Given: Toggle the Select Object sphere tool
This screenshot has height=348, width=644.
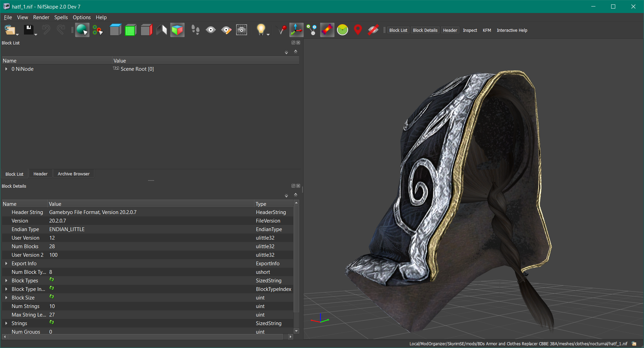Looking at the screenshot, I should pos(82,30).
